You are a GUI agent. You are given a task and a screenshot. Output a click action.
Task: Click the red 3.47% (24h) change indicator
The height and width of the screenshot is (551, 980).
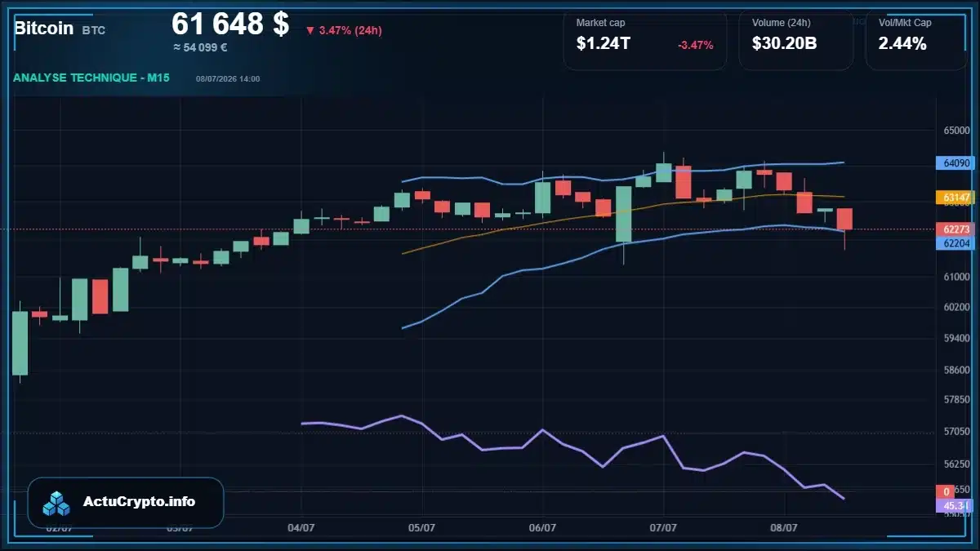pyautogui.click(x=344, y=30)
